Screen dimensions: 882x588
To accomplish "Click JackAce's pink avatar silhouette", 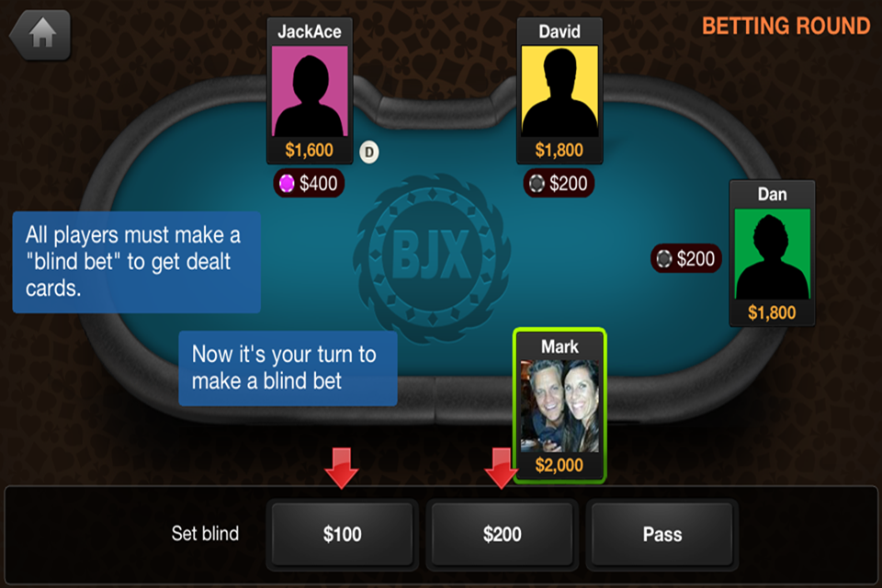I will 310,91.
